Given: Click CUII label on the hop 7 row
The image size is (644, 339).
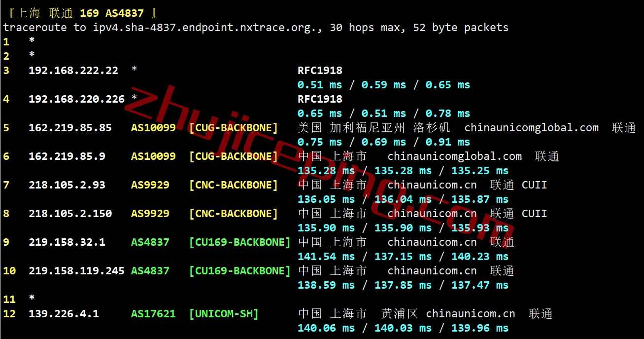Looking at the screenshot, I should tap(535, 185).
